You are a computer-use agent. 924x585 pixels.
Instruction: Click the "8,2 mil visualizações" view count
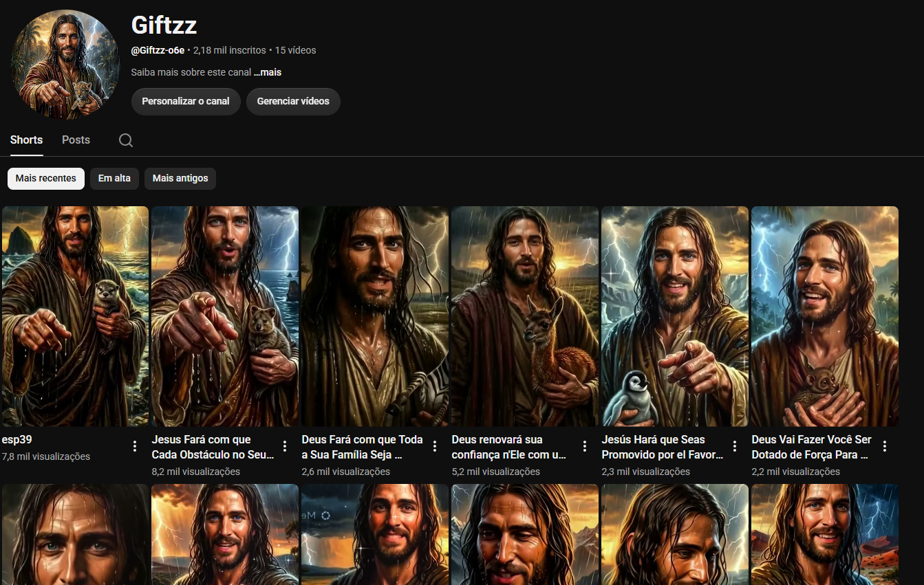tap(196, 472)
